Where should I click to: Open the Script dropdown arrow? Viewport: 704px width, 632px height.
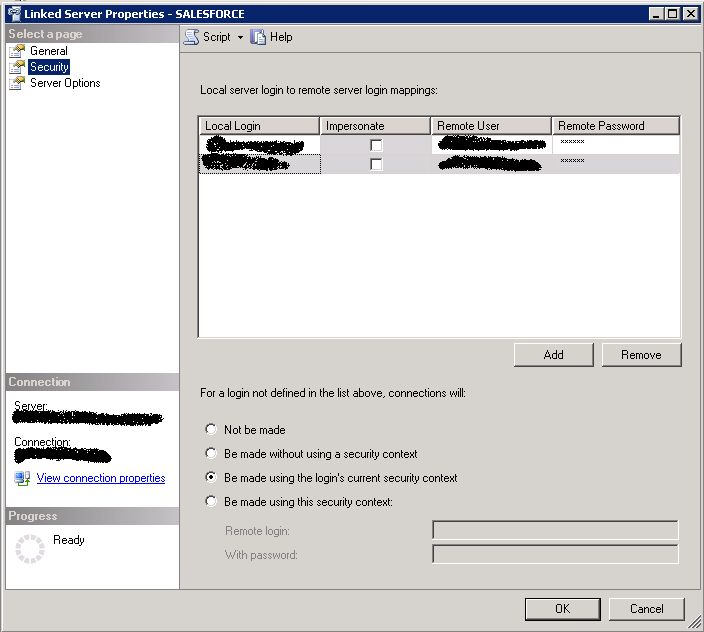click(240, 37)
